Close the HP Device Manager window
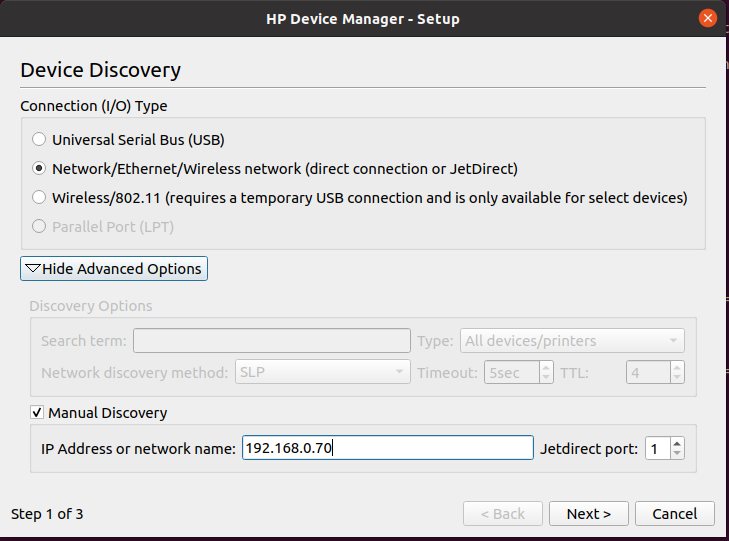 tap(708, 19)
